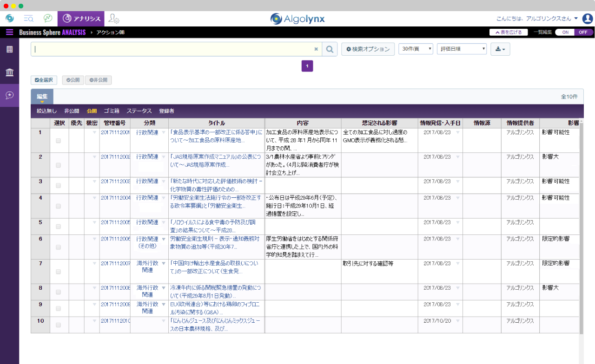Focus the main search input field
The height and width of the screenshot is (364, 595).
pos(172,49)
